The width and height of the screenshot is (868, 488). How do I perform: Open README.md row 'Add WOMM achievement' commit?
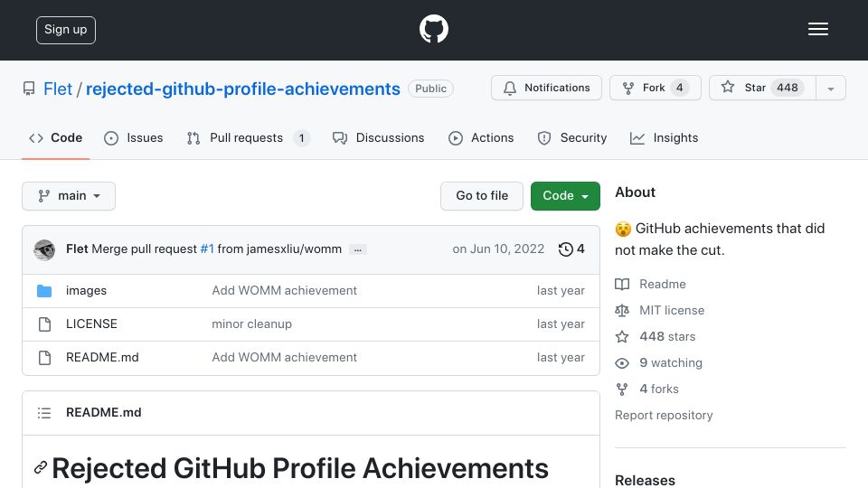coord(285,358)
